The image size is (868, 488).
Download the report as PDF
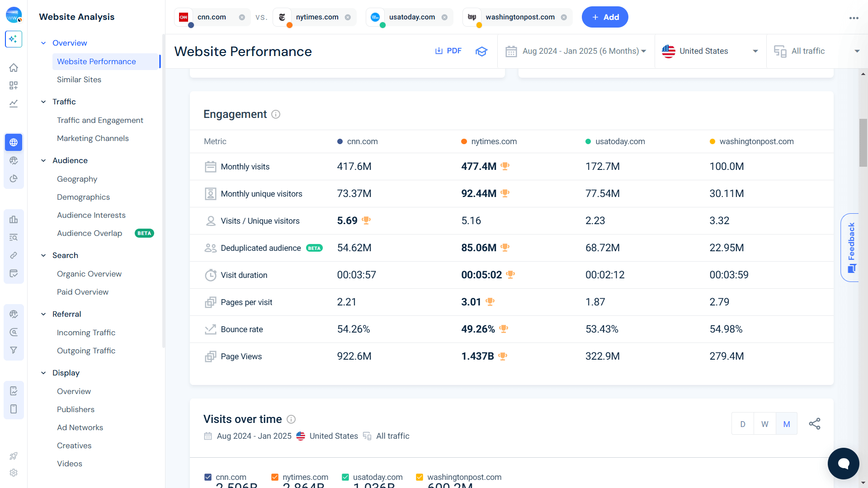[x=448, y=51]
